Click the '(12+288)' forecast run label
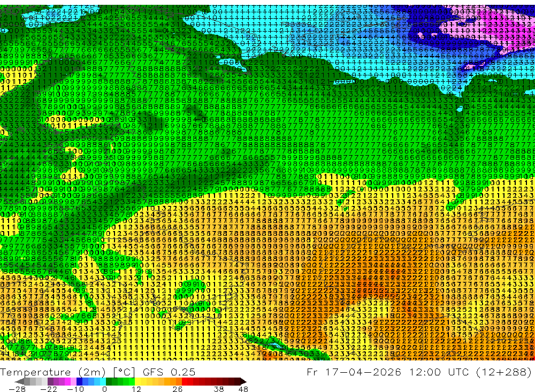Image resolution: width=535 pixels, height=392 pixels. [503, 372]
